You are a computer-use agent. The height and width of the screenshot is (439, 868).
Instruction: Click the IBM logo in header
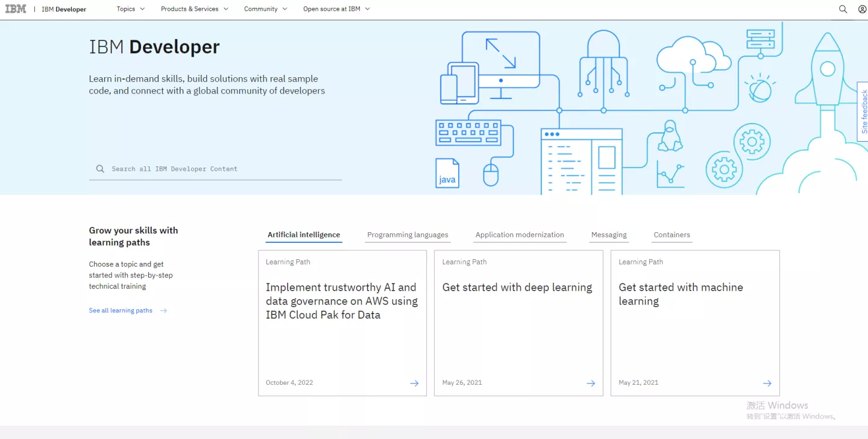[16, 9]
